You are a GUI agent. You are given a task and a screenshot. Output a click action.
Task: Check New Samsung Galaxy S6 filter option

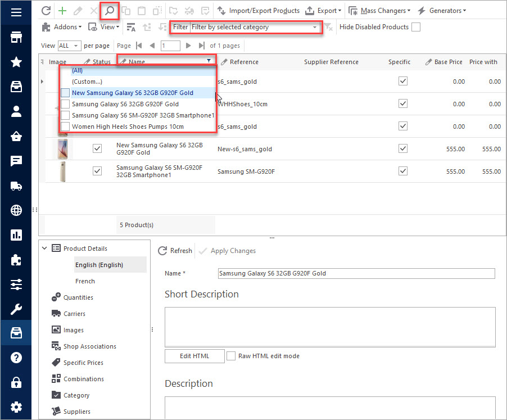click(65, 93)
